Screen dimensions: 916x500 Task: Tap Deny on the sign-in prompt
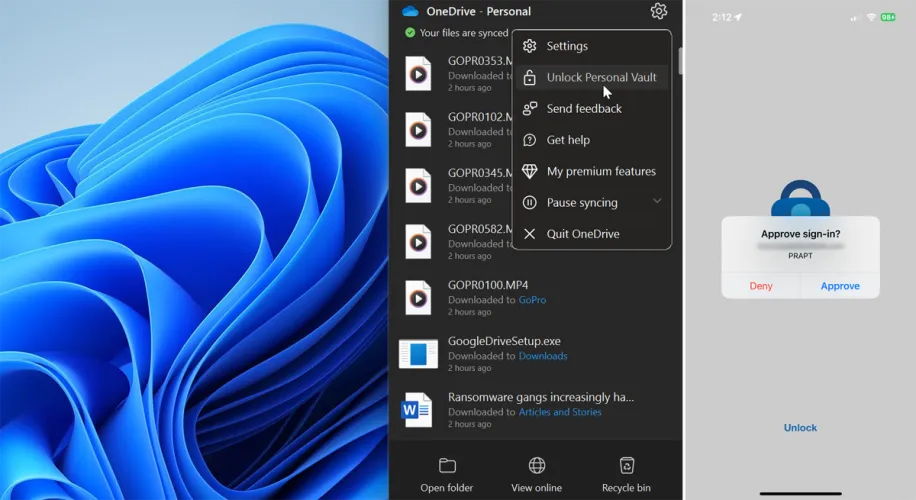click(762, 286)
